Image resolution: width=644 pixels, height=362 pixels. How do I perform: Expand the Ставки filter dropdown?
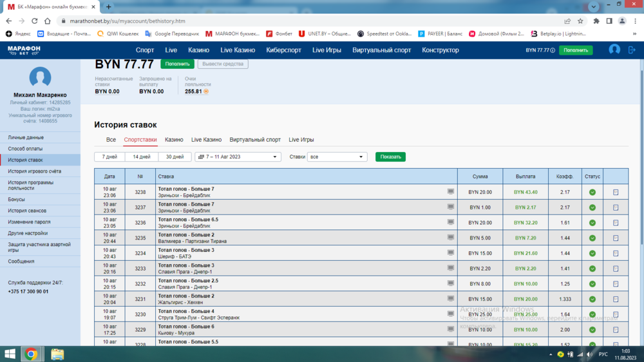click(x=337, y=157)
